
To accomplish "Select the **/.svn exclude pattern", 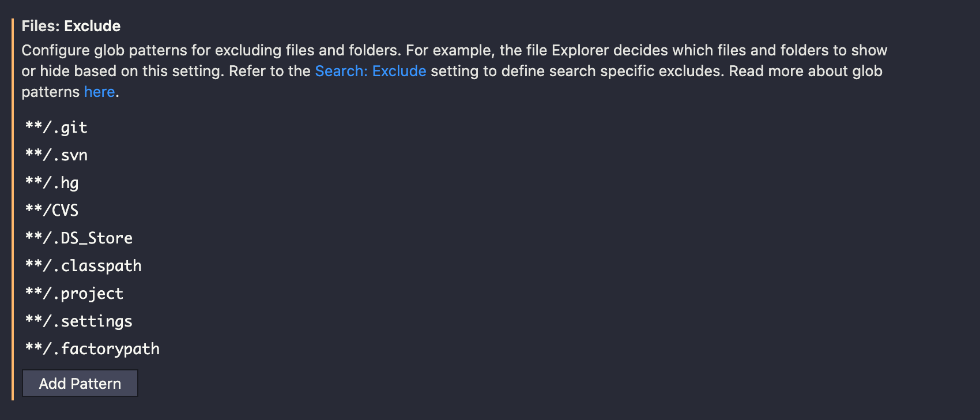I will point(56,155).
